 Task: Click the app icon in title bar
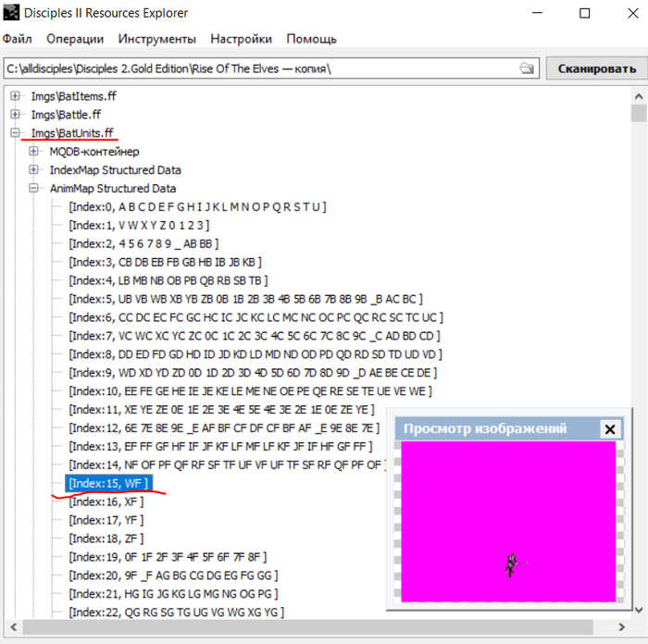pyautogui.click(x=13, y=13)
